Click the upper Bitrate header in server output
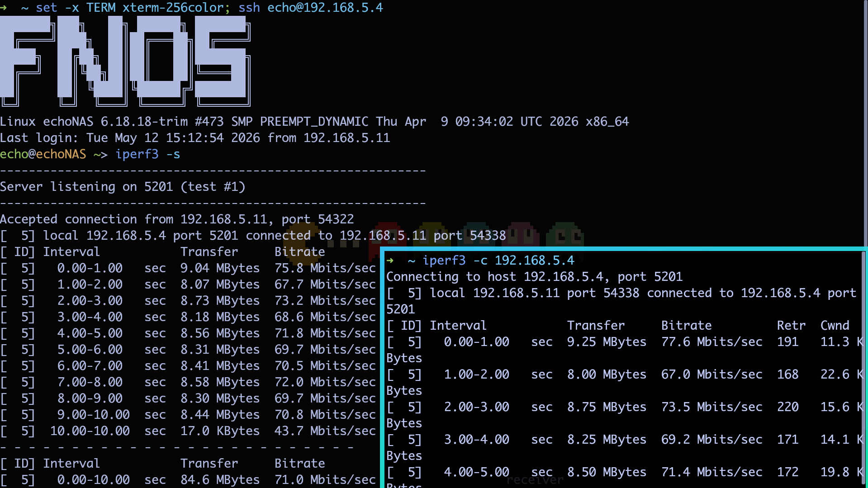The height and width of the screenshot is (488, 868). click(x=300, y=252)
